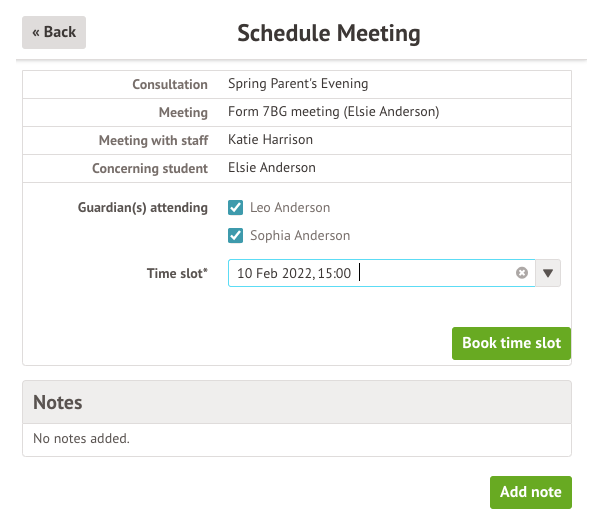Click the Form 7BG meeting value
Screen dimensions: 612x517
(x=333, y=112)
